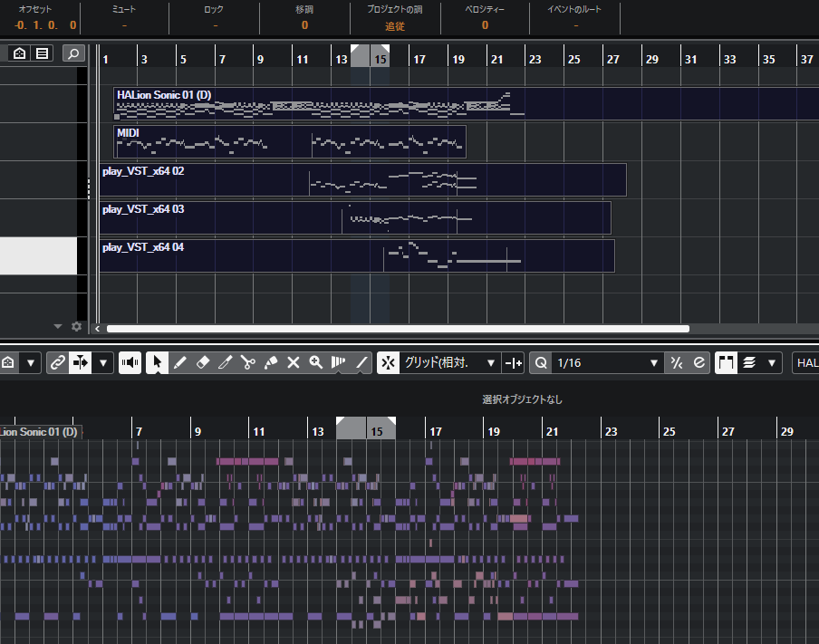Click the プロジェクトの調 value 追従
This screenshot has width=819, height=644.
click(395, 26)
